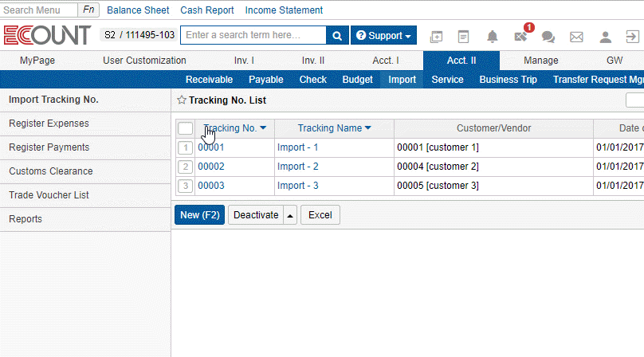Click the Fn button

pyautogui.click(x=88, y=10)
